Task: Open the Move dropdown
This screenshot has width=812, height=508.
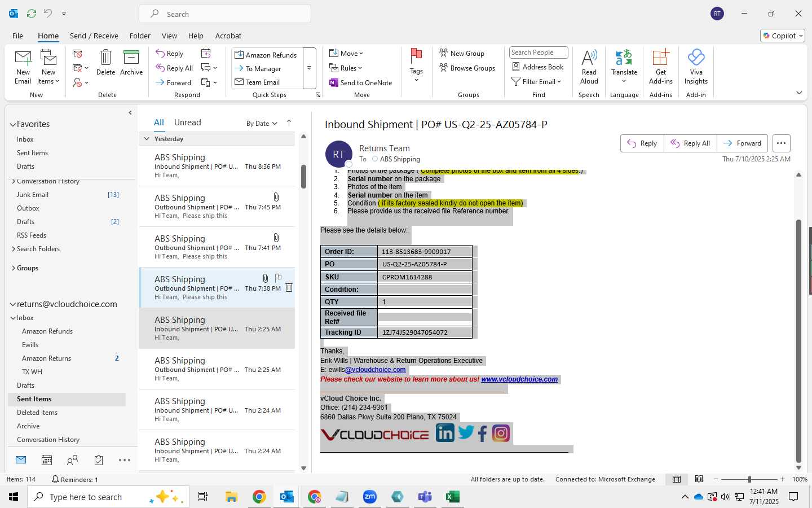Action: [347, 54]
